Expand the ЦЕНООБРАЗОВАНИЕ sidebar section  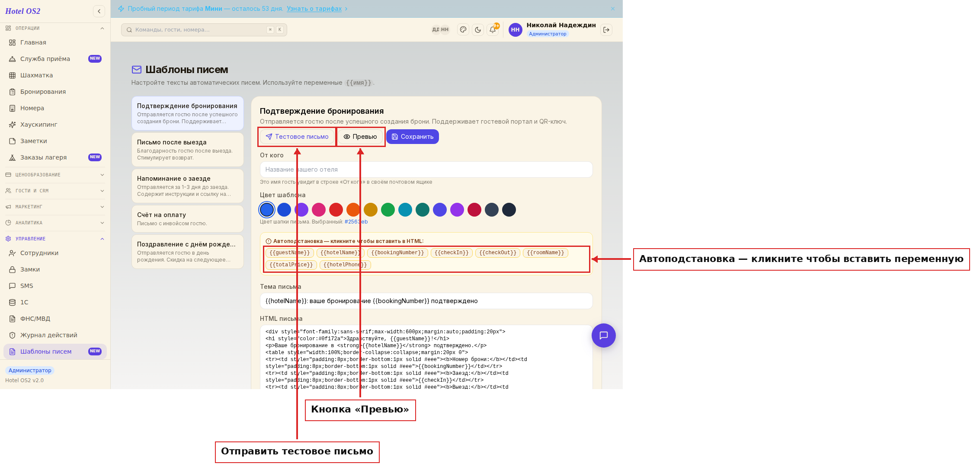coord(55,175)
